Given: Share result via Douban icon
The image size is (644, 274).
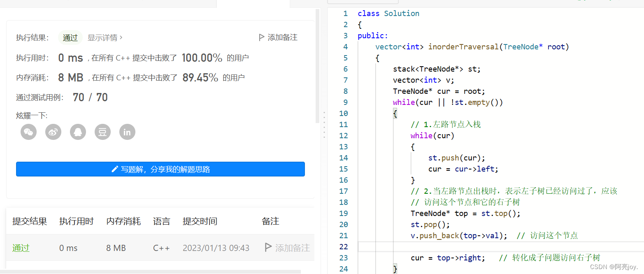Looking at the screenshot, I should tap(102, 132).
